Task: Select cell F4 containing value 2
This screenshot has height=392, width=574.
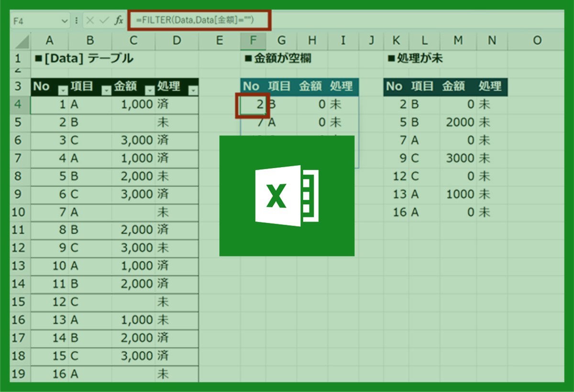Action: point(253,104)
